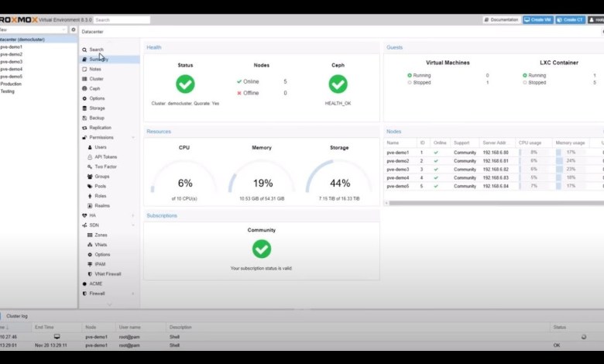Open the root user menu button

(595, 19)
